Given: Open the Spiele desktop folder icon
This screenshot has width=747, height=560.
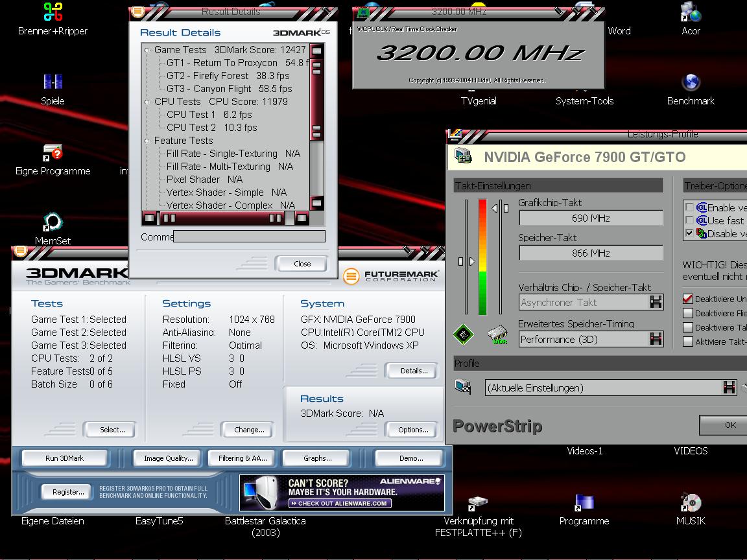Looking at the screenshot, I should pyautogui.click(x=53, y=82).
